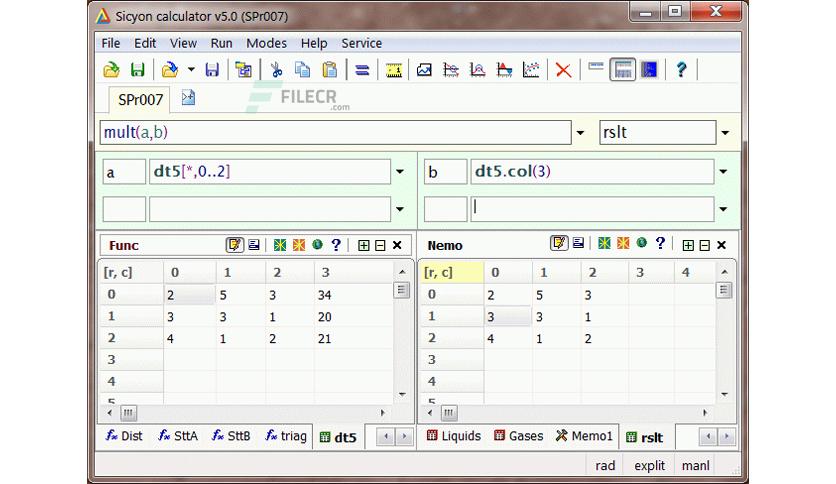Click the add new tab icon beside SPr007
Image resolution: width=836 pixels, height=484 pixels.
(188, 98)
